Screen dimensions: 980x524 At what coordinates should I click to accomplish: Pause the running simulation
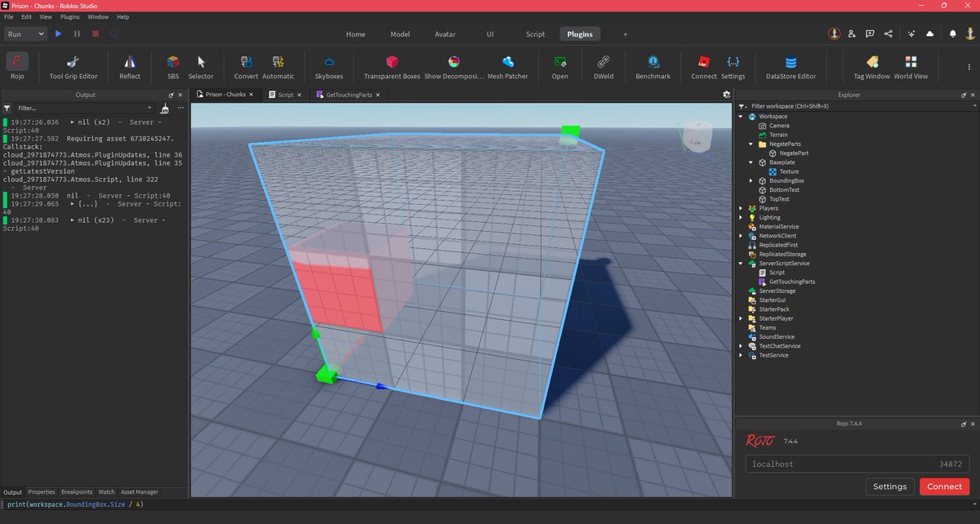tap(77, 33)
